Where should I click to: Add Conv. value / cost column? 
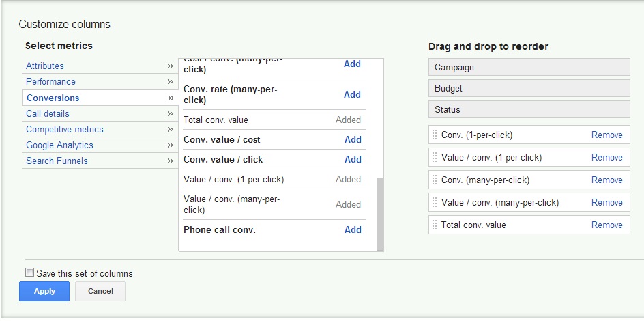point(353,140)
